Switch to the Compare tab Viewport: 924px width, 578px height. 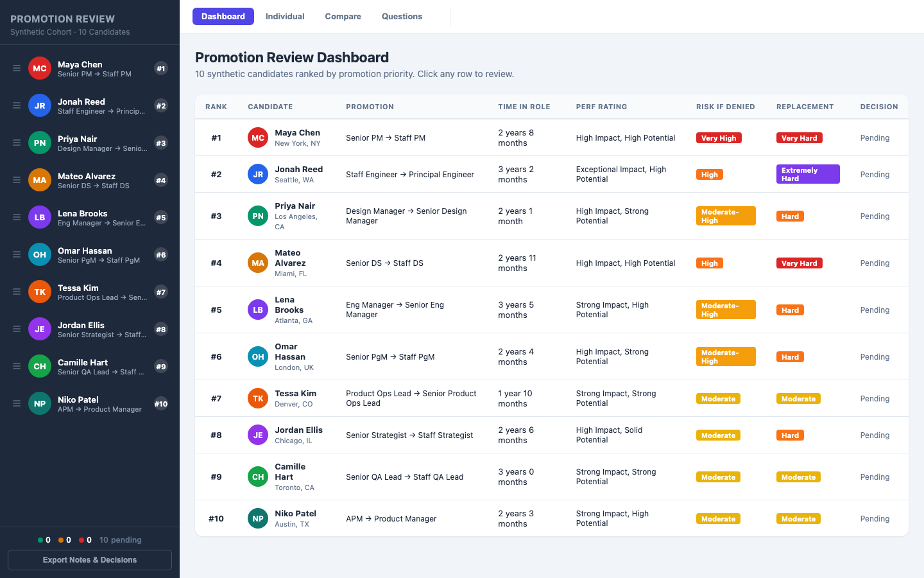point(343,16)
